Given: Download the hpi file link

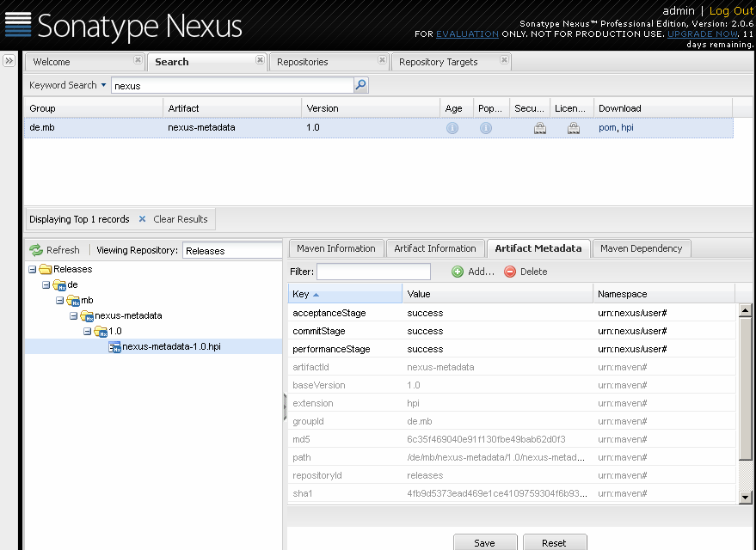Looking at the screenshot, I should tap(627, 128).
